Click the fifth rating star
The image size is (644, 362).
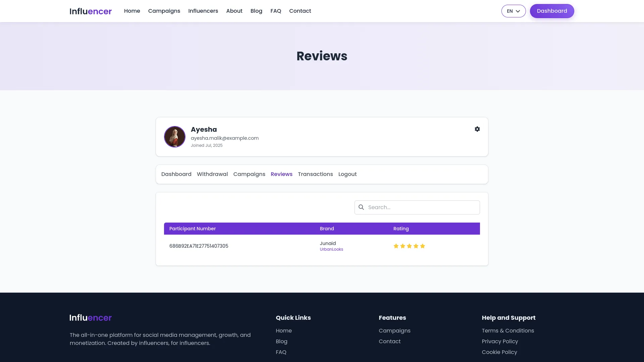pyautogui.click(x=422, y=246)
